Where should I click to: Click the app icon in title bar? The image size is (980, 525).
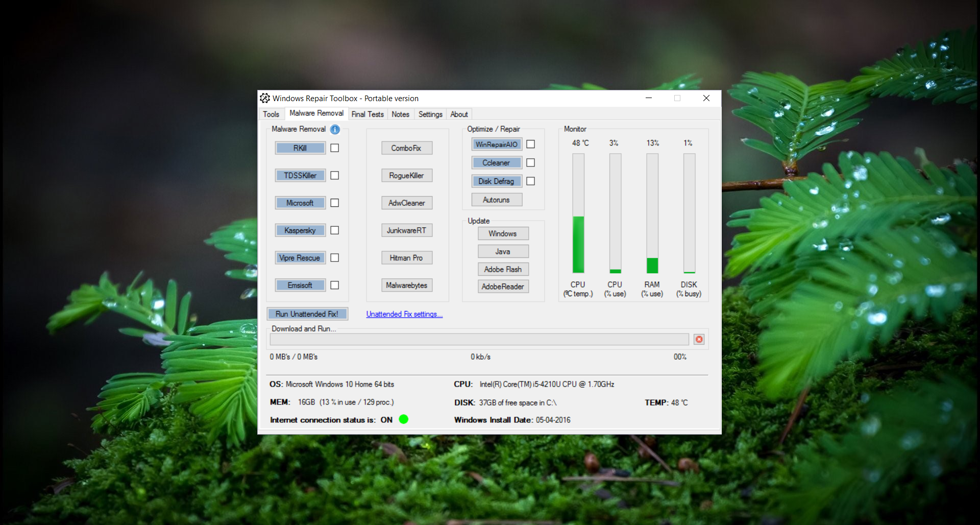pos(265,98)
